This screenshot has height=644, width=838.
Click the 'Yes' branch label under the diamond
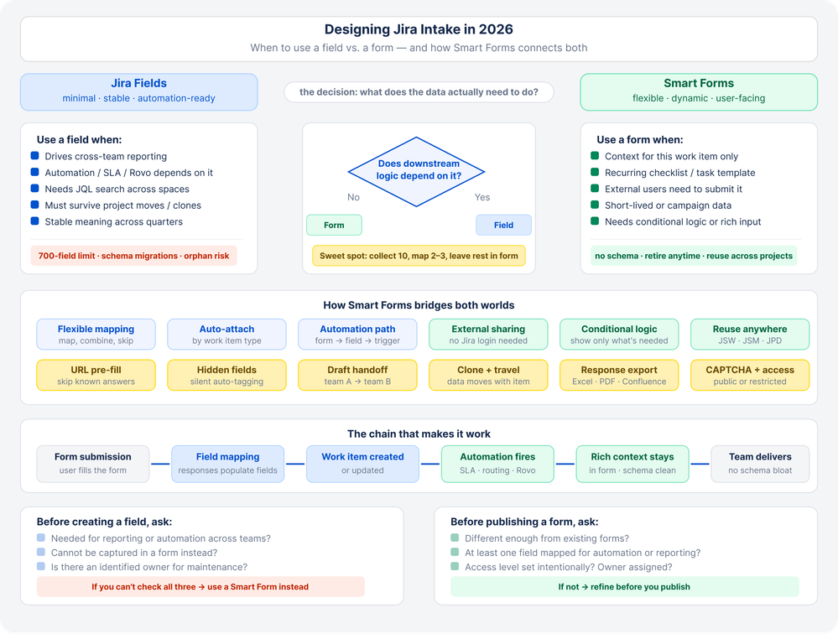click(482, 197)
